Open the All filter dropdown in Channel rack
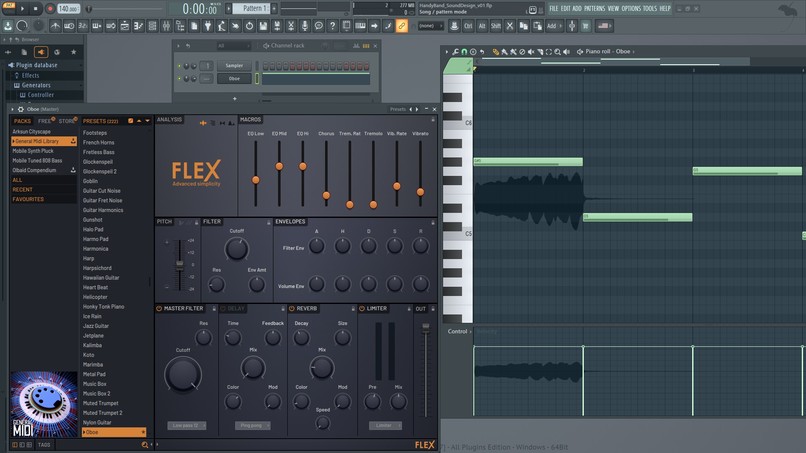This screenshot has width=806, height=453. pyautogui.click(x=232, y=46)
